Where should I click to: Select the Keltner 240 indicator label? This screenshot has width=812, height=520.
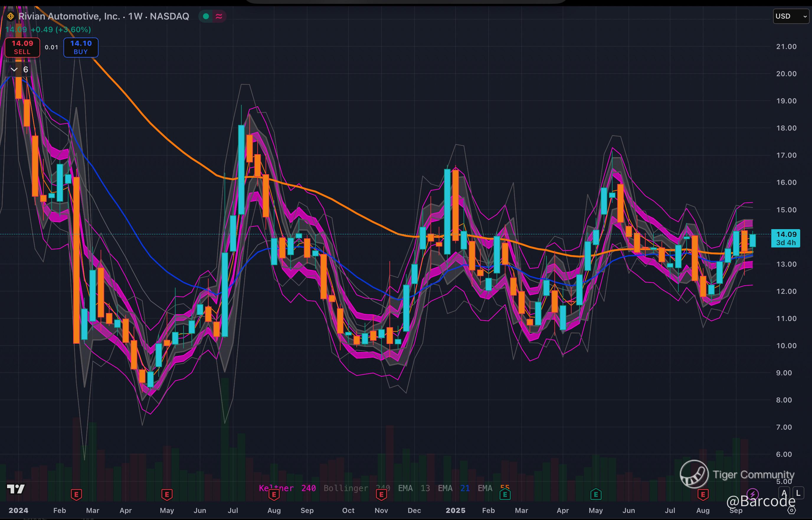tap(287, 488)
